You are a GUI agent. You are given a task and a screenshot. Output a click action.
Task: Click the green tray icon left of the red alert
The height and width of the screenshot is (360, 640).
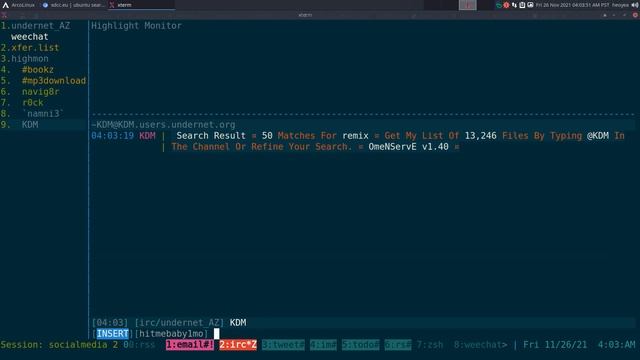click(x=499, y=5)
